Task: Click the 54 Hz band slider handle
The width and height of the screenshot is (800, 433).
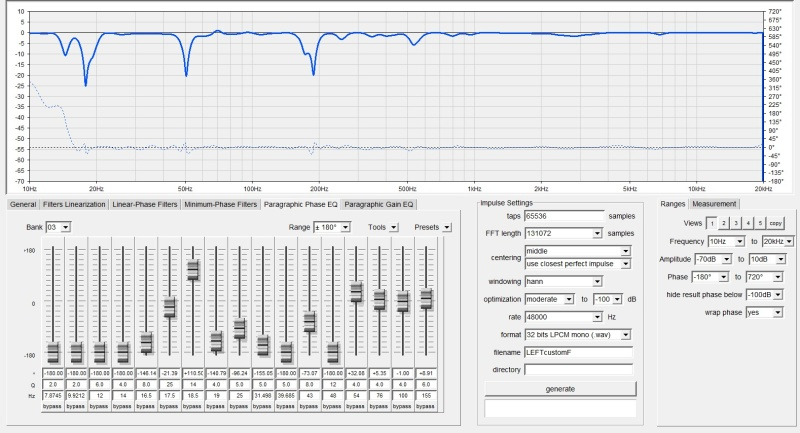Action: pyautogui.click(x=356, y=291)
